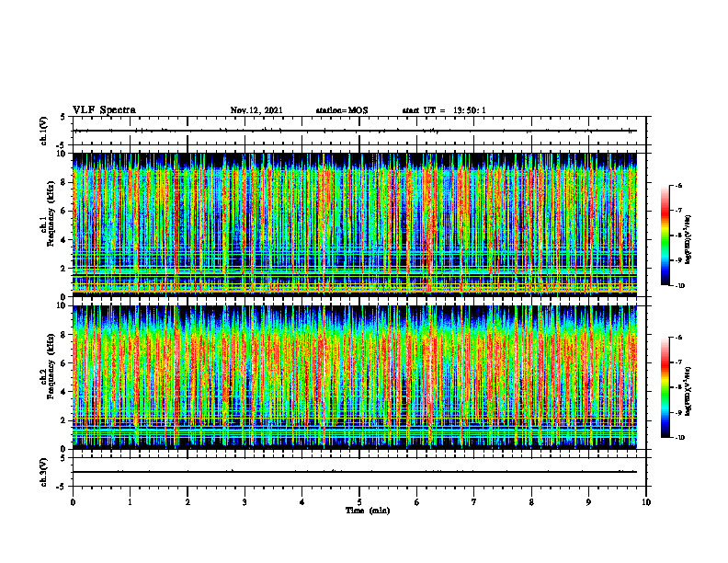
Task: Click the time axis tick label "7"
Action: tap(474, 502)
